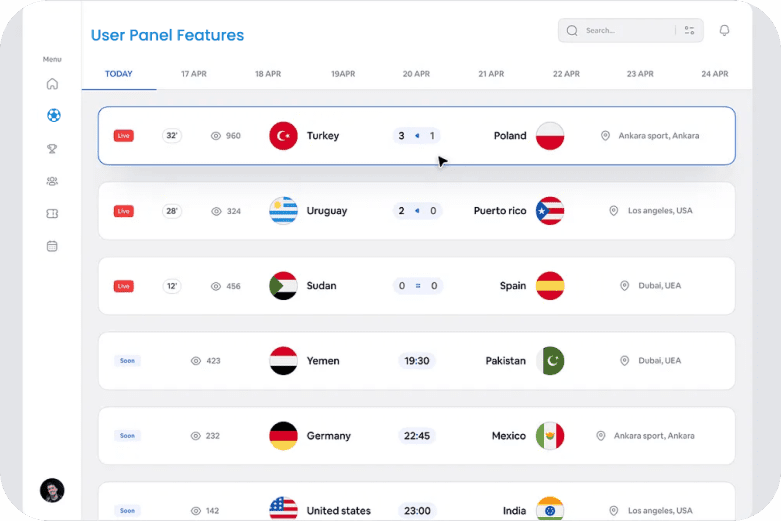Screen dimensions: 781x521
Task: Click the Sudan flag icon
Action: click(x=283, y=285)
